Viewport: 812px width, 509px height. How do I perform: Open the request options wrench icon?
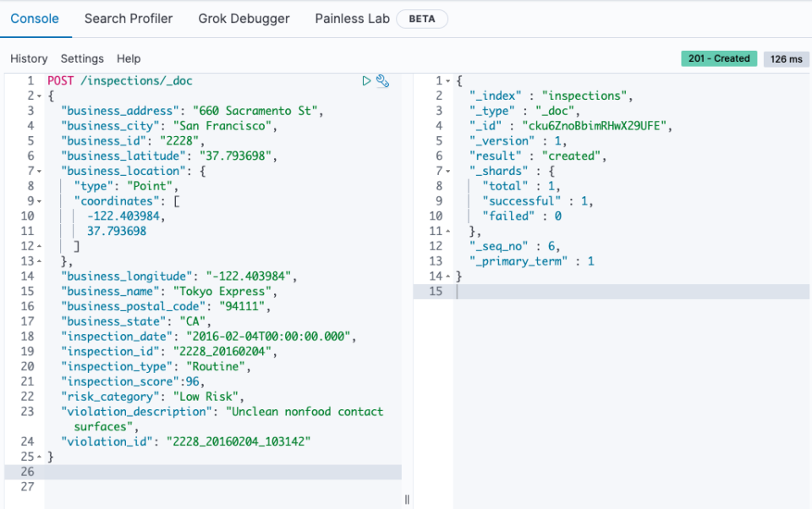click(x=382, y=80)
